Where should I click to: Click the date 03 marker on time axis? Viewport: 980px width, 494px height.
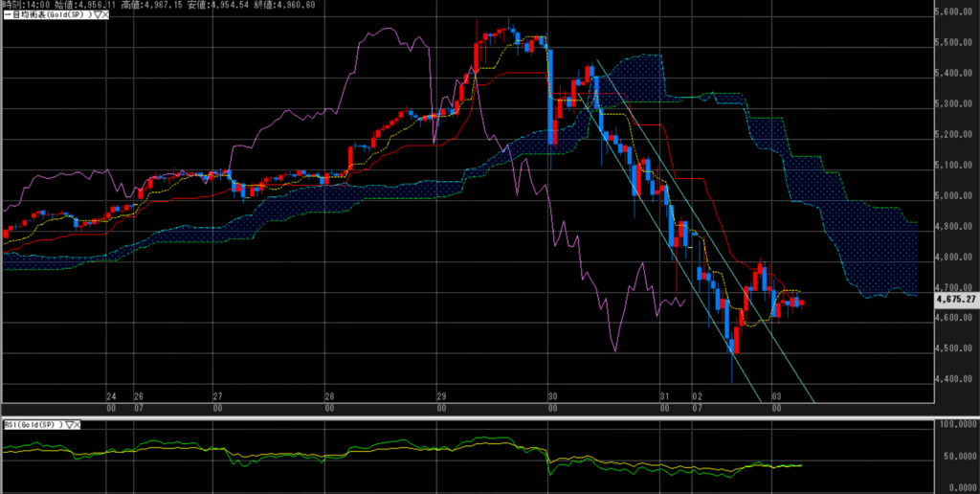click(x=777, y=395)
